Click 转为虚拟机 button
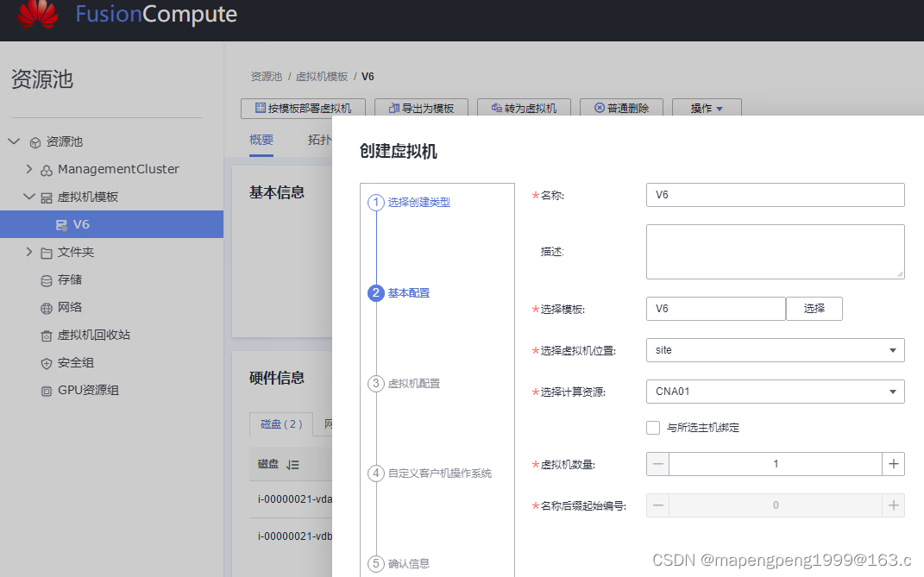924x577 pixels. (524, 108)
